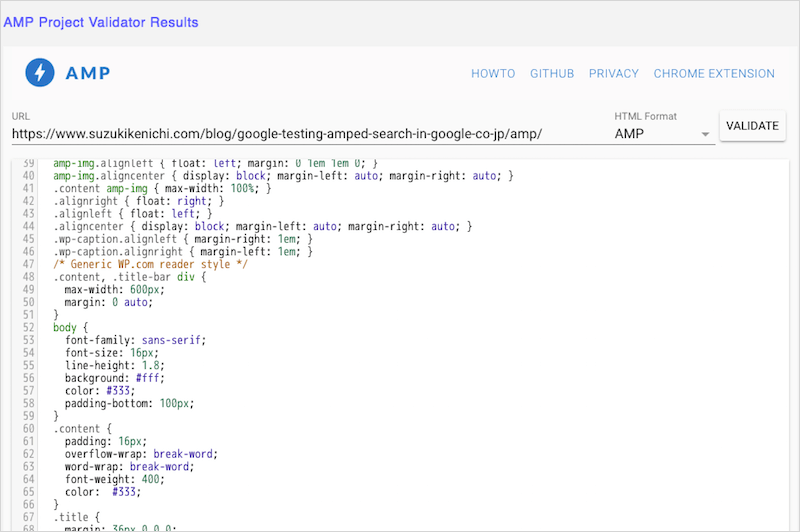Viewport: 800px width, 532px height.
Task: Click line number 60 in gutter
Action: click(x=29, y=428)
